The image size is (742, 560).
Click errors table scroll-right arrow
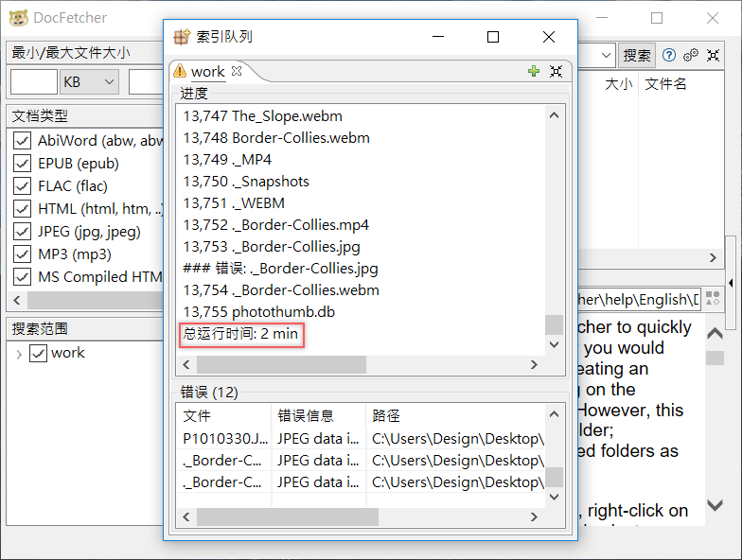[x=534, y=516]
